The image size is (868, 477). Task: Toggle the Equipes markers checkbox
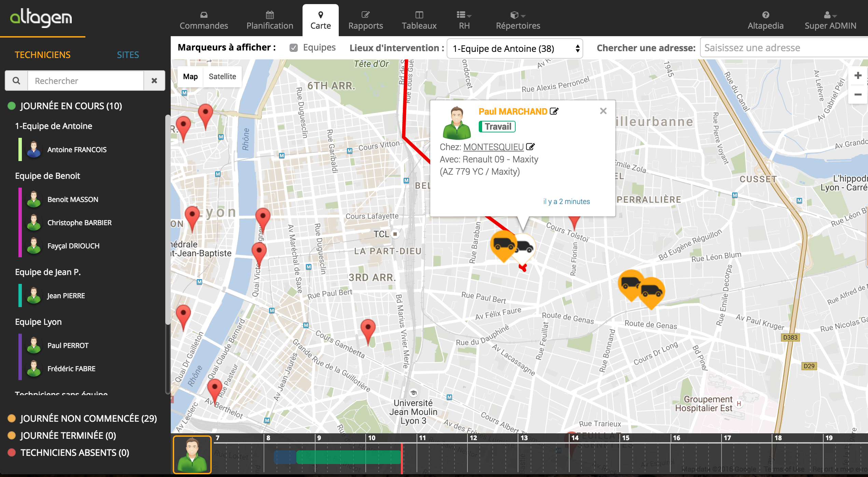pos(293,48)
